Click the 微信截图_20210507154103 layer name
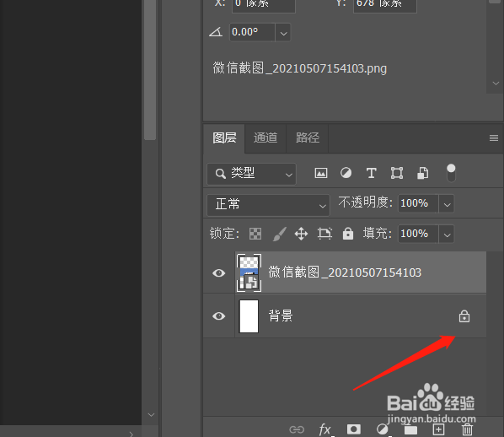This screenshot has width=504, height=437. (x=345, y=272)
